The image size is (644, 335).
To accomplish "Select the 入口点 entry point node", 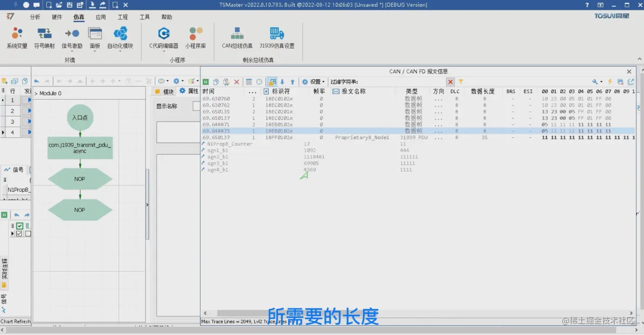I will (80, 117).
